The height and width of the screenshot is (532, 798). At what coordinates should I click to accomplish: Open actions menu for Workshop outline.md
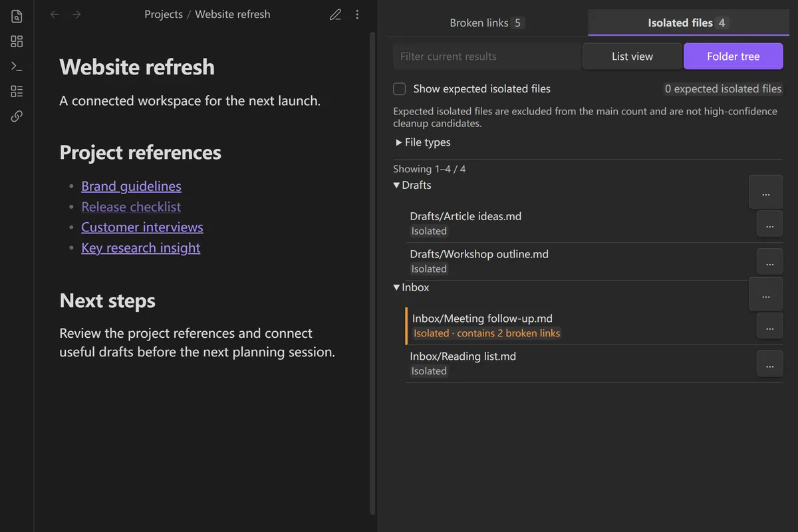(769, 262)
